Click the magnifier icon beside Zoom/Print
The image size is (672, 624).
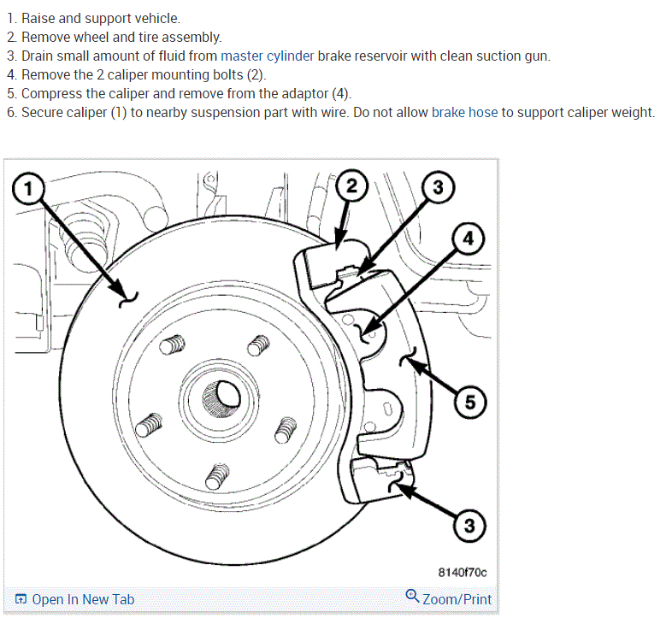412,596
